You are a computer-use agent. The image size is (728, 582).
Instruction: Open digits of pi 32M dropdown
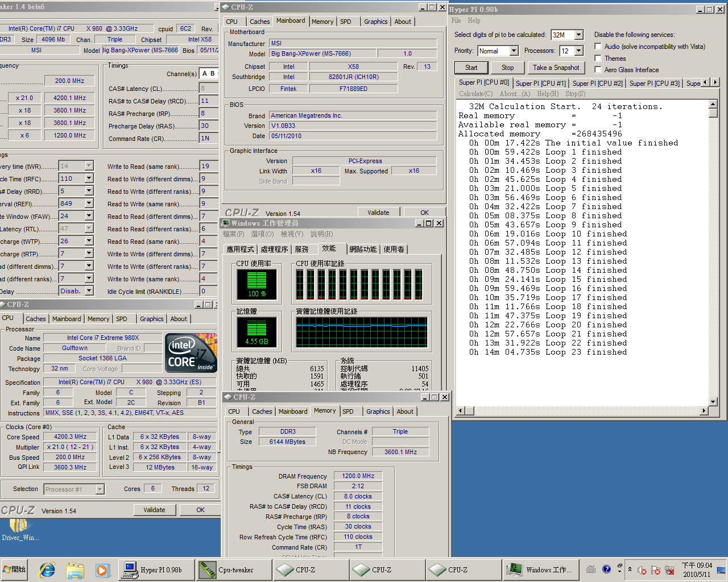(x=578, y=35)
